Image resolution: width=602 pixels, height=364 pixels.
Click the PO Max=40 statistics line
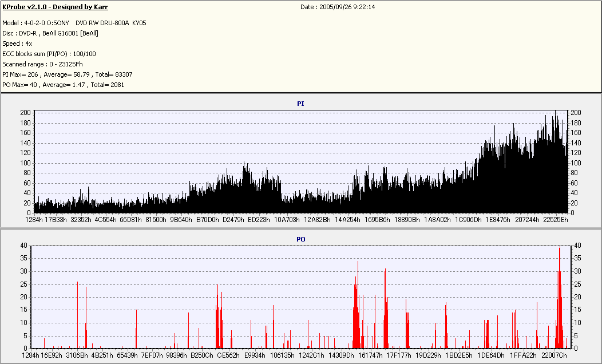pos(63,85)
